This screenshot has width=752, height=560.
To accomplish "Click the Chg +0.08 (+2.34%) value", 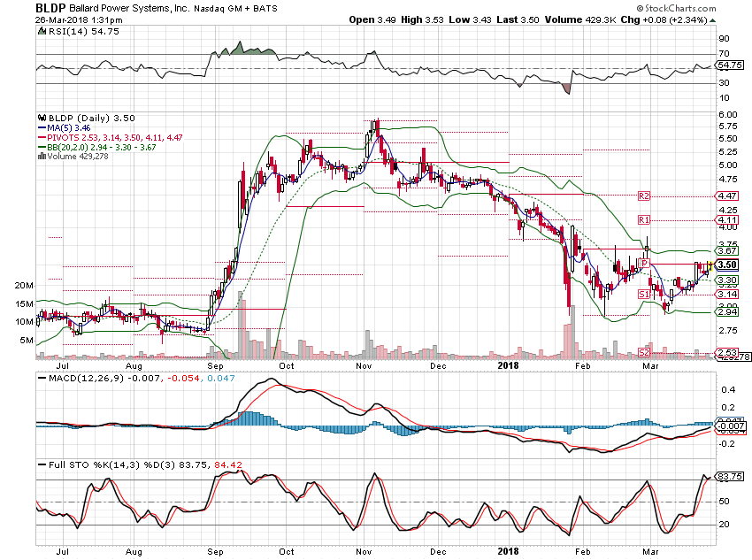I will 664,19.
